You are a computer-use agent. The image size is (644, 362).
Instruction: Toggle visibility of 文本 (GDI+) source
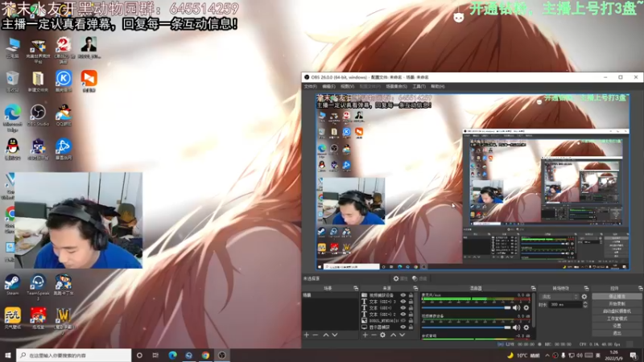403,308
